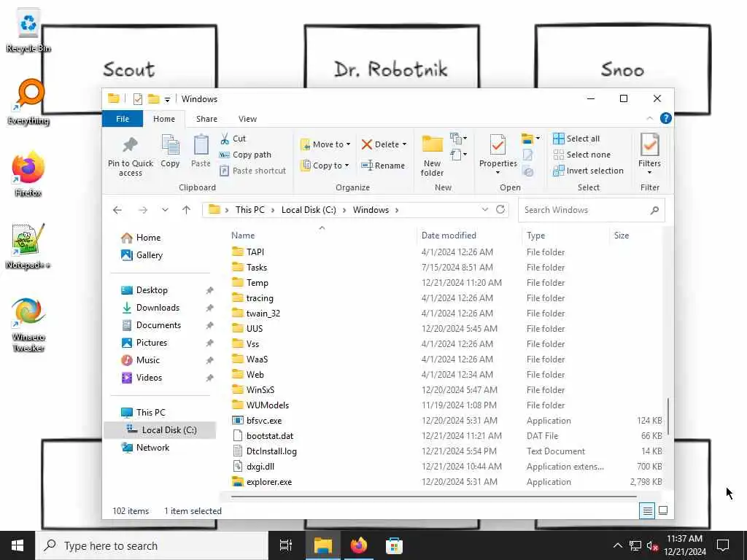The height and width of the screenshot is (560, 747).
Task: Click Rename in Organize group
Action: tap(383, 166)
